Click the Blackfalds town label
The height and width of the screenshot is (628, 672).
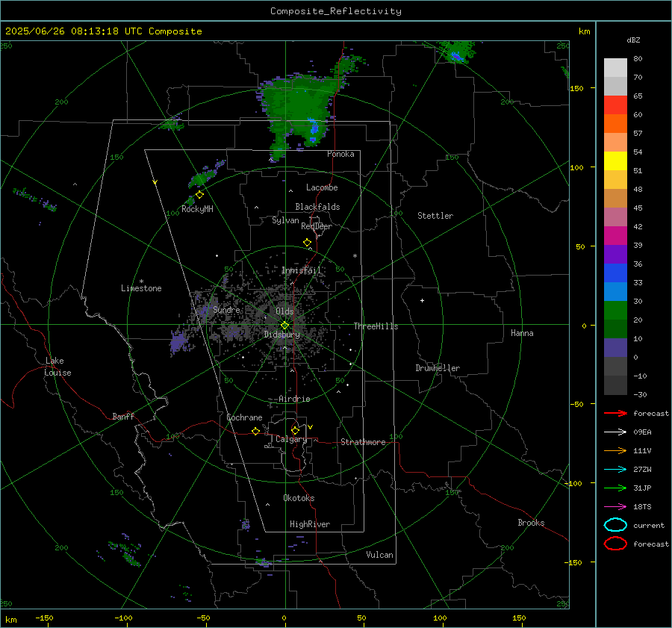tap(317, 207)
